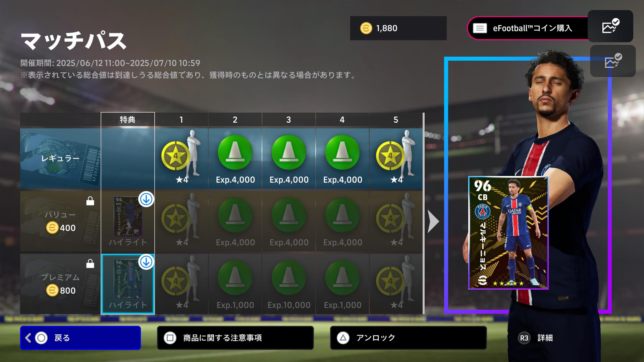644x362 pixels.
Task: Click the second faded image check icon
Action: coord(613,61)
